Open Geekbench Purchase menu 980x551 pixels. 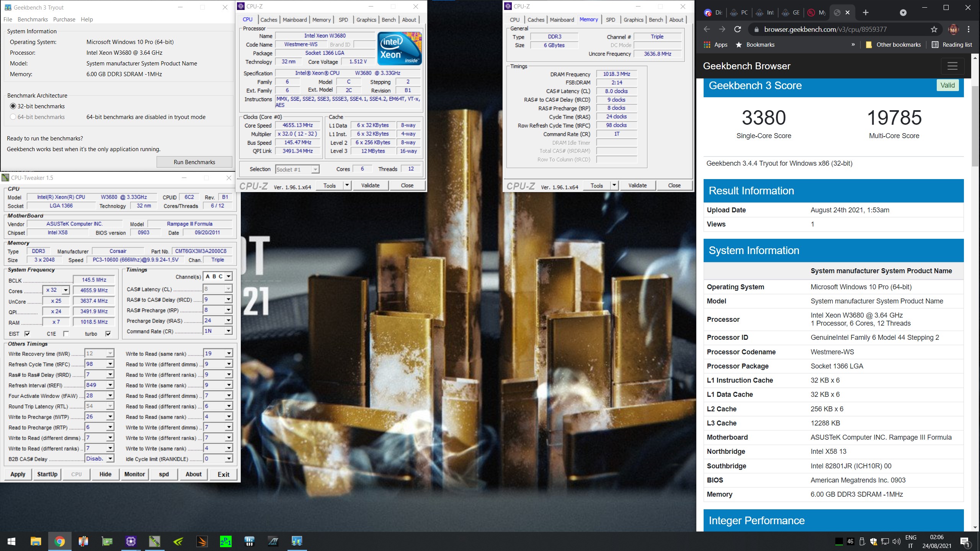pyautogui.click(x=64, y=20)
